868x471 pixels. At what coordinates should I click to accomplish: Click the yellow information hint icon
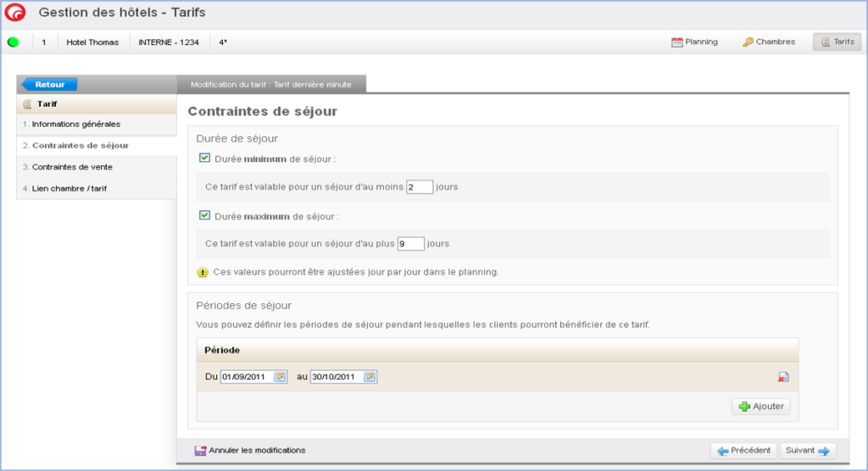point(203,273)
